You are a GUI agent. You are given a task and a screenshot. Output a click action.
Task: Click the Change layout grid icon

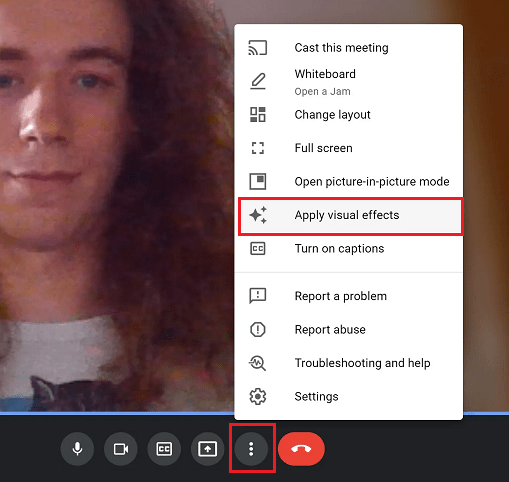[258, 115]
